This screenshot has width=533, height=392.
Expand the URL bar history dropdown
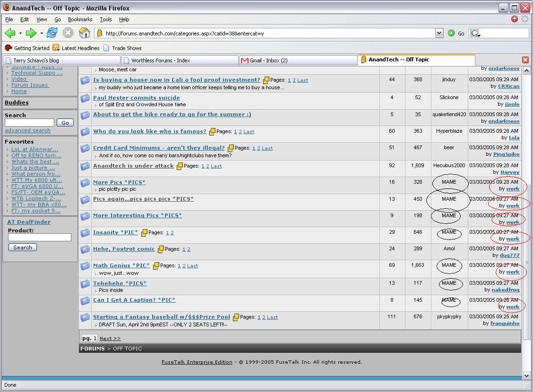(439, 33)
